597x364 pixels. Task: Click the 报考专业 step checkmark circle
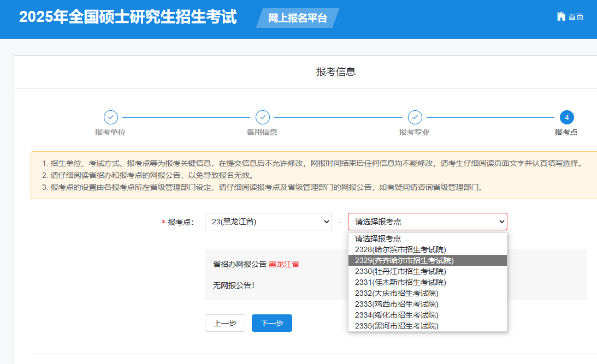415,117
